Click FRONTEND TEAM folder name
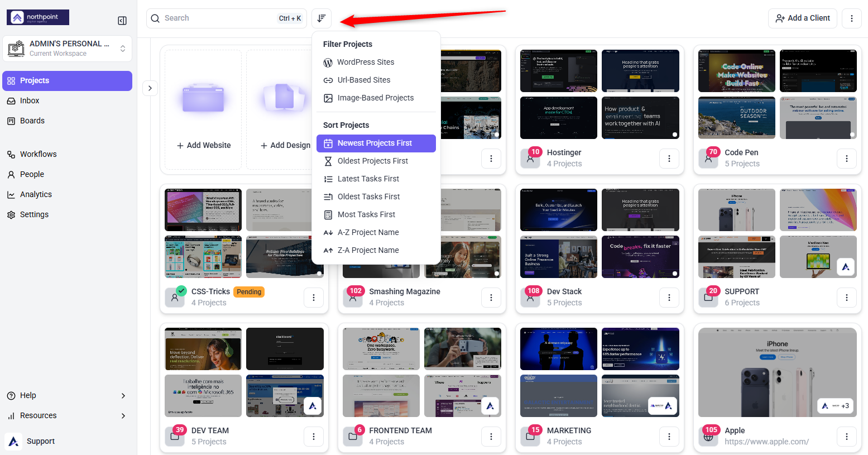868x455 pixels. click(x=400, y=431)
